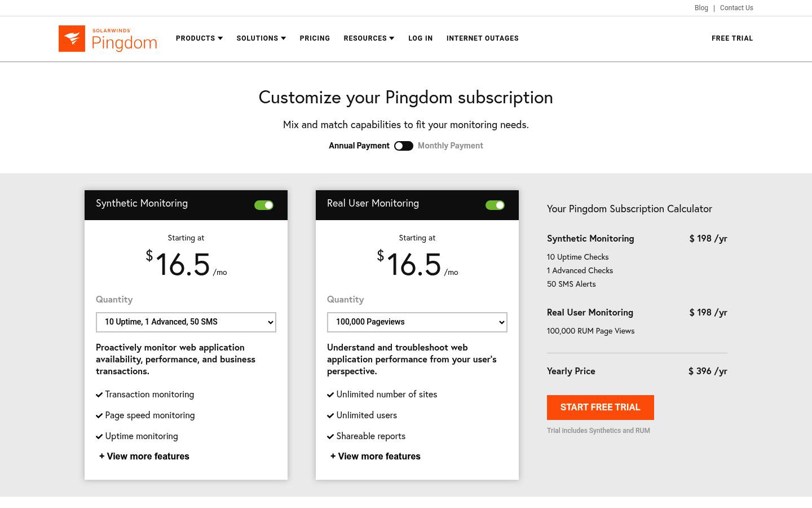
Task: Open the Pageviews quantity dropdown
Action: coord(417,322)
